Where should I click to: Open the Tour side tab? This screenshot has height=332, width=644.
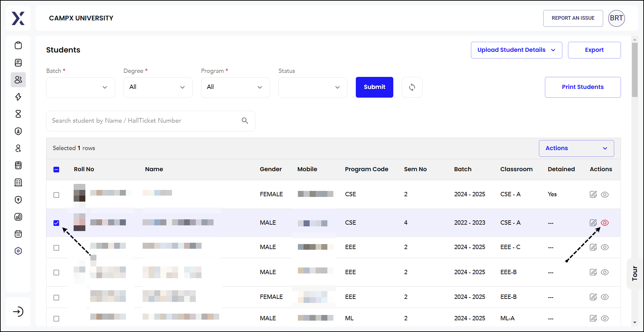coord(635,273)
